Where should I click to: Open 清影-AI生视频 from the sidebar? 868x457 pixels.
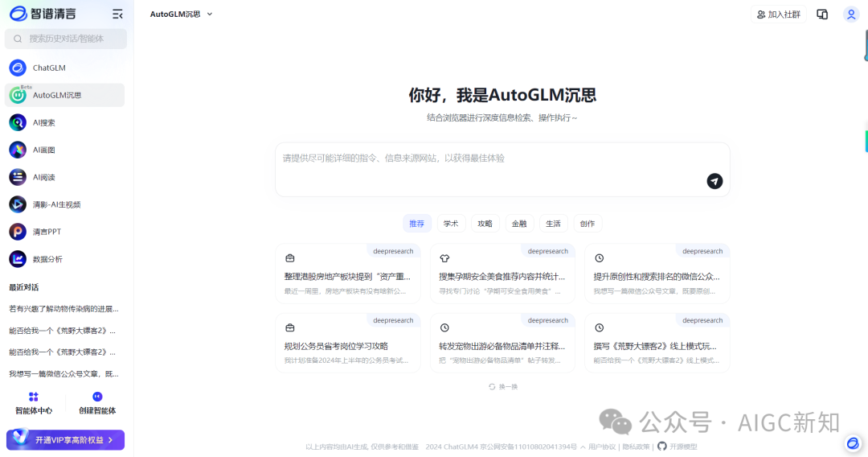click(65, 204)
